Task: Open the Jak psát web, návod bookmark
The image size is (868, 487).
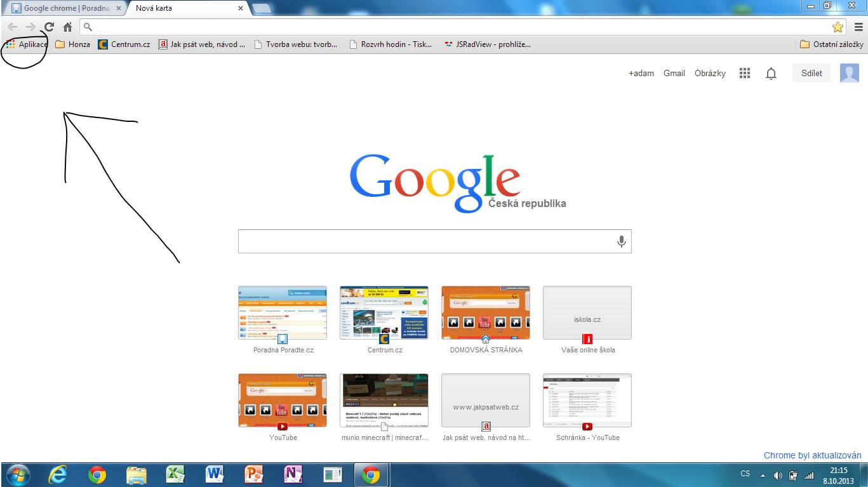Action: (202, 44)
